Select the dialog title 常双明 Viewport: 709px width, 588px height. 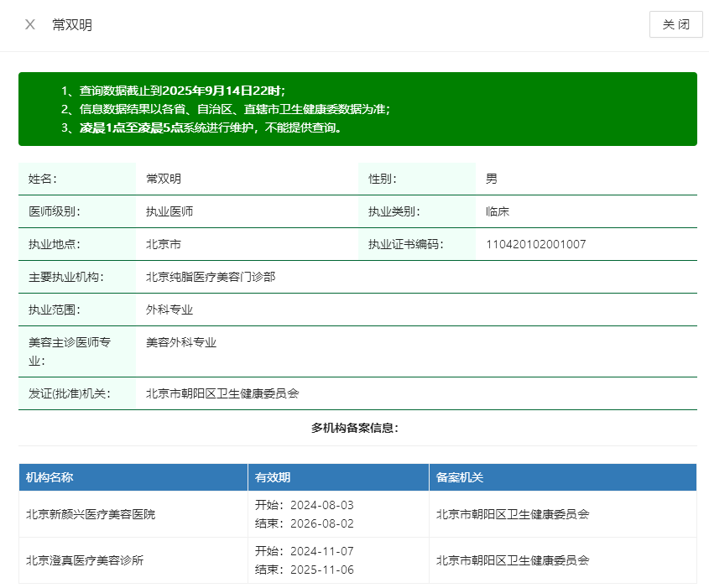[x=72, y=24]
